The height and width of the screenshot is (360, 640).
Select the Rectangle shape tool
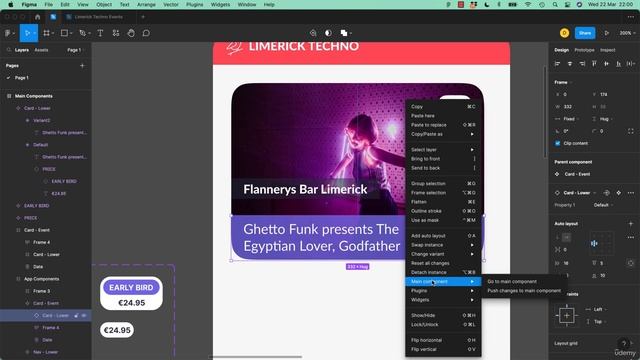[64, 33]
